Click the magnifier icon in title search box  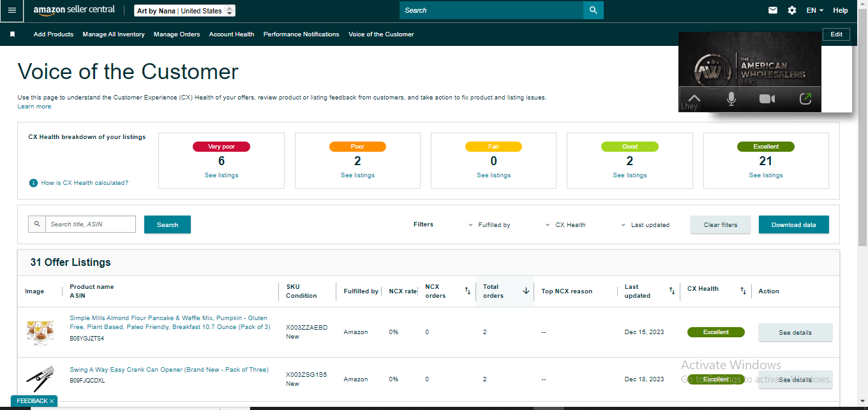tap(37, 224)
